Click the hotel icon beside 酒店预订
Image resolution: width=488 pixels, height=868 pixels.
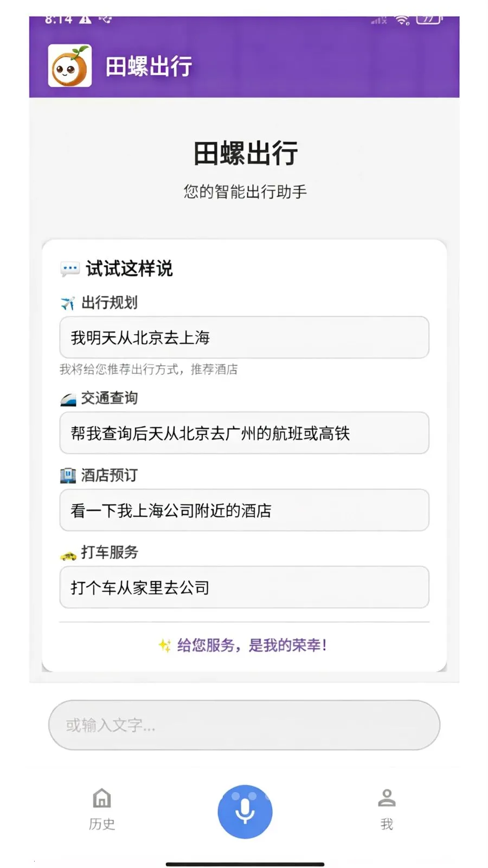coord(68,476)
